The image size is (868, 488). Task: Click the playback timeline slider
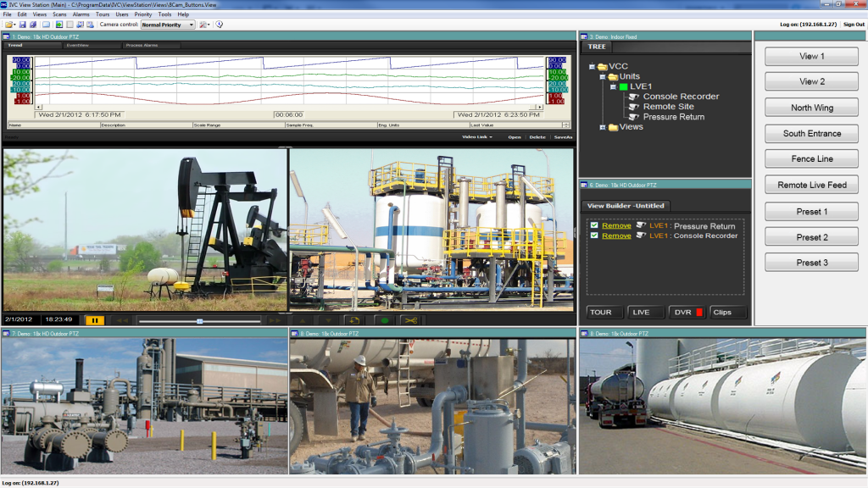201,321
